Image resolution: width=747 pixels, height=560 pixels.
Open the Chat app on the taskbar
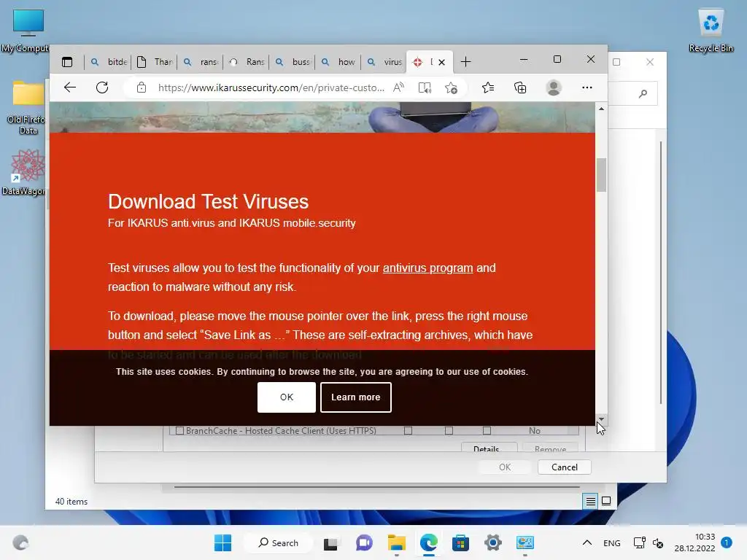tap(365, 542)
